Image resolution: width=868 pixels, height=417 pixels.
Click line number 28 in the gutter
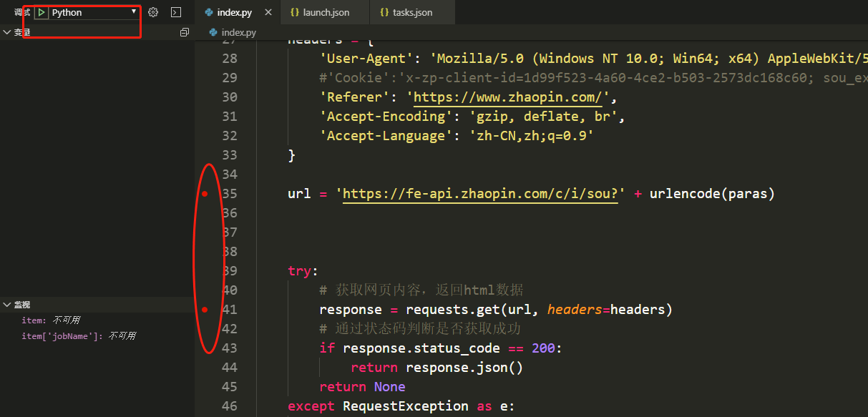point(229,59)
